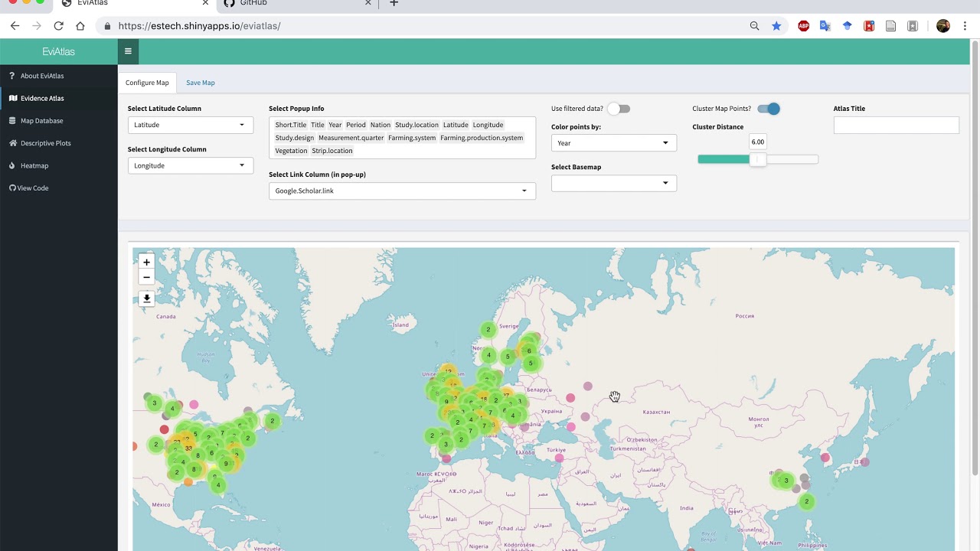Zoom in on the map
This screenshot has height=551, width=980.
point(146,262)
